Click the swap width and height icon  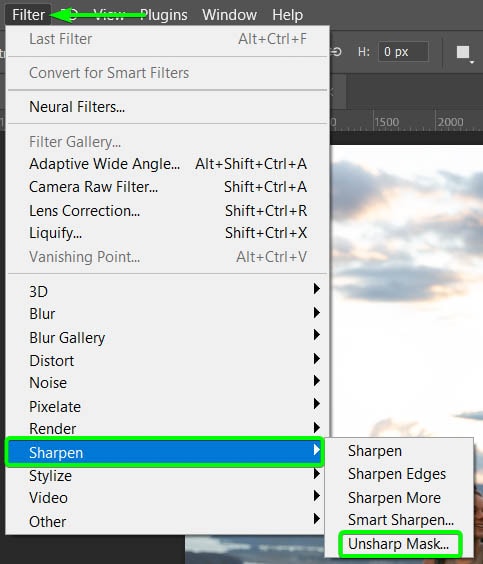(336, 52)
